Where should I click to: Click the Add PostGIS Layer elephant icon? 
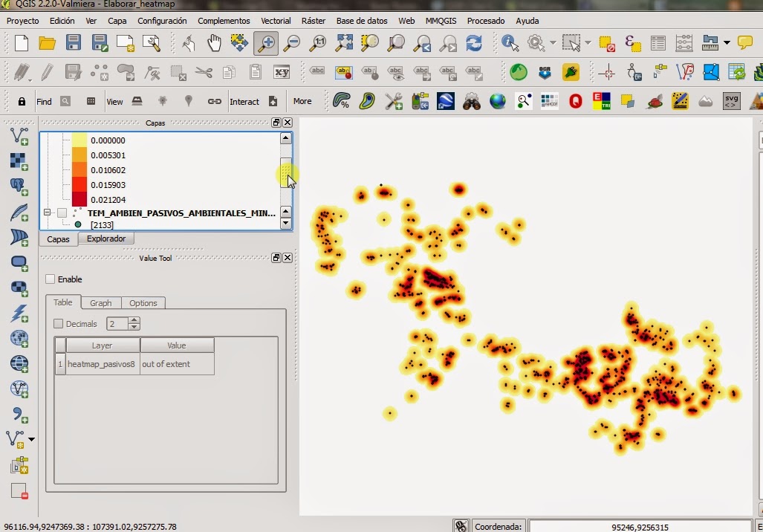point(19,186)
